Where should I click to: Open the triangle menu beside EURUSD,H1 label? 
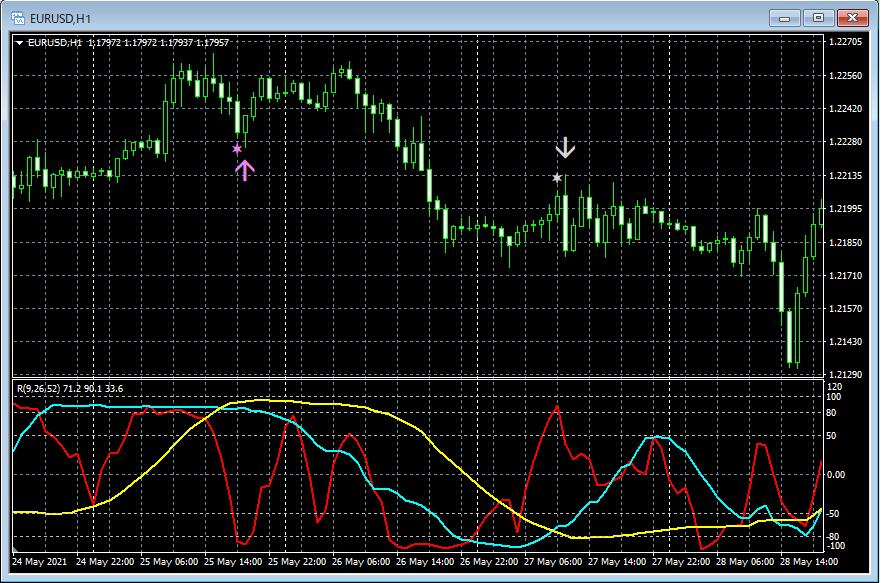[20, 43]
